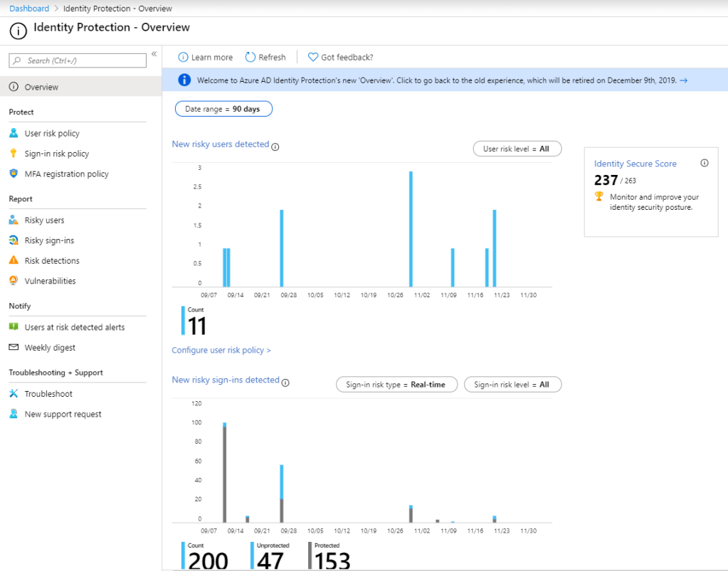The height and width of the screenshot is (571, 728).
Task: Click the Learn more button
Action: (x=205, y=58)
